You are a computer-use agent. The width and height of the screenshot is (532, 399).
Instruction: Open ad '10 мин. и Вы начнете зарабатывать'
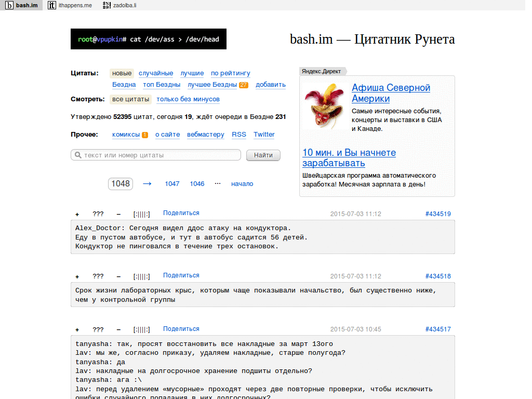[x=349, y=158]
